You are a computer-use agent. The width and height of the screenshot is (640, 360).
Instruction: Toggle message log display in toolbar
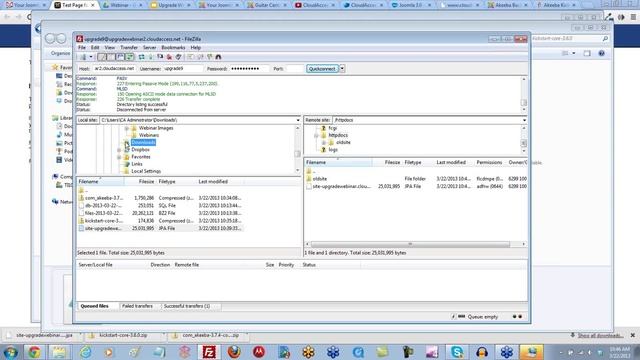[102, 57]
